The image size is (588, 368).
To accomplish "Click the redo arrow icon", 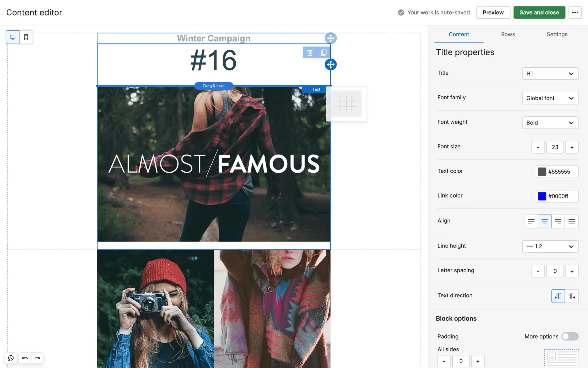I will coord(37,358).
